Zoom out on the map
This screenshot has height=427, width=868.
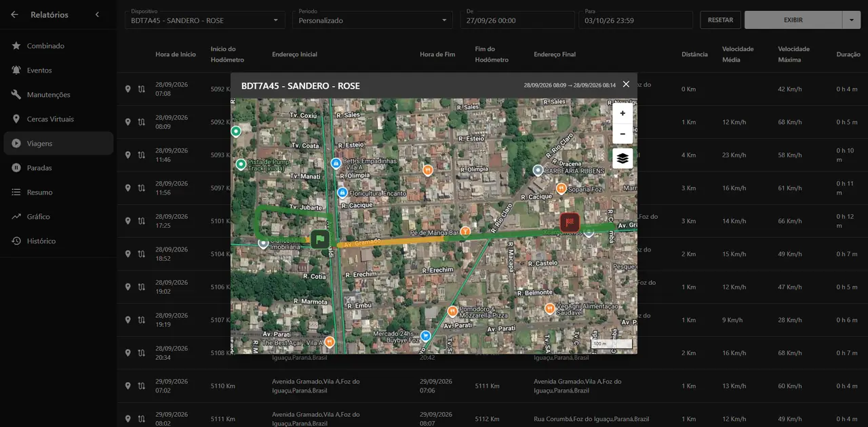pos(623,134)
